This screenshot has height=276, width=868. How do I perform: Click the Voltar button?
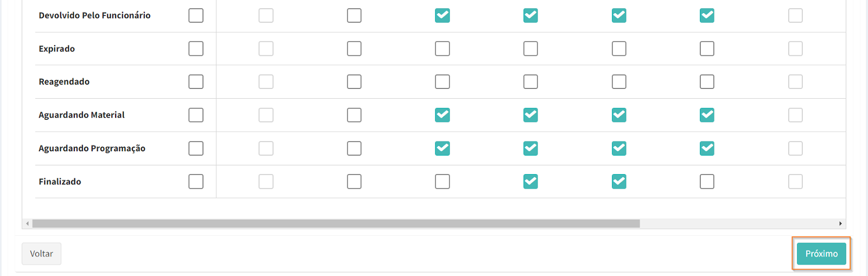pyautogui.click(x=41, y=254)
